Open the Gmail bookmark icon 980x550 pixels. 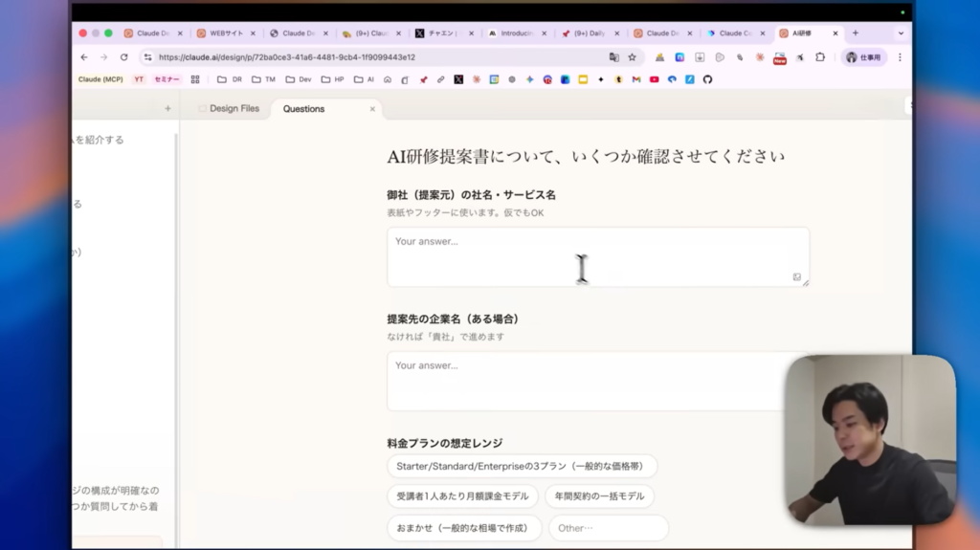(636, 79)
